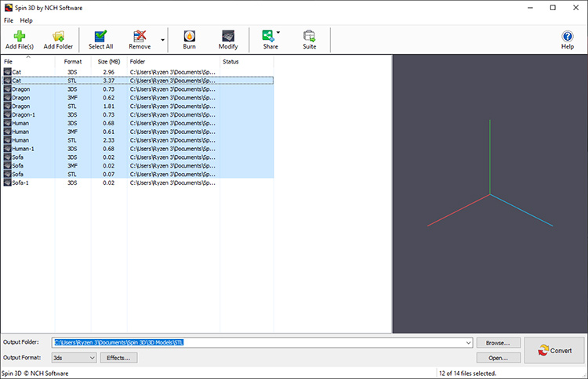Click the 2.96 size cell of Cat 3DS

pos(109,71)
